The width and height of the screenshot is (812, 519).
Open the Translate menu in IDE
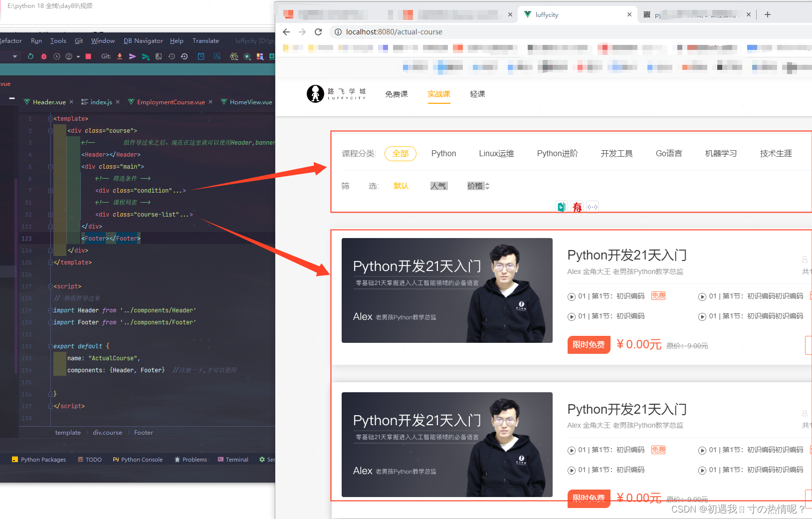coord(205,41)
